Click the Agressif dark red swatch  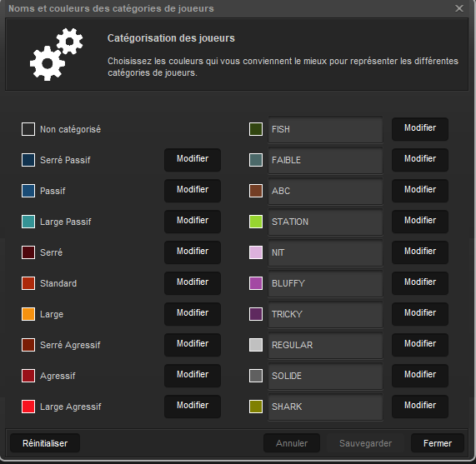click(28, 376)
